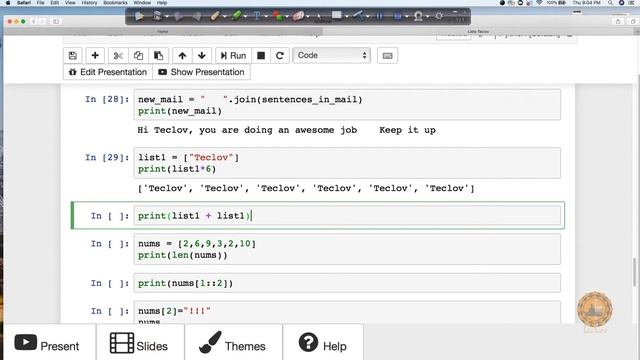Go back with Safari back arrow
This screenshot has width=640, height=360.
[34, 21]
